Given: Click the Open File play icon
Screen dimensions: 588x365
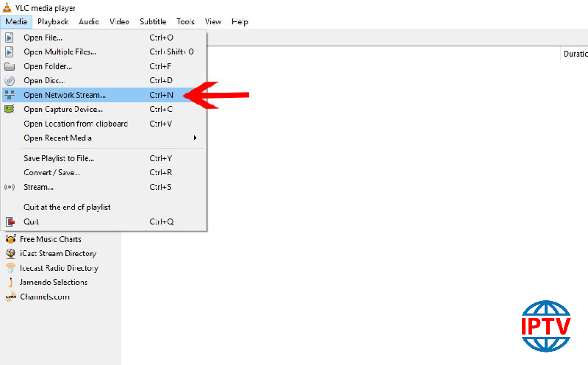Looking at the screenshot, I should pyautogui.click(x=10, y=38).
